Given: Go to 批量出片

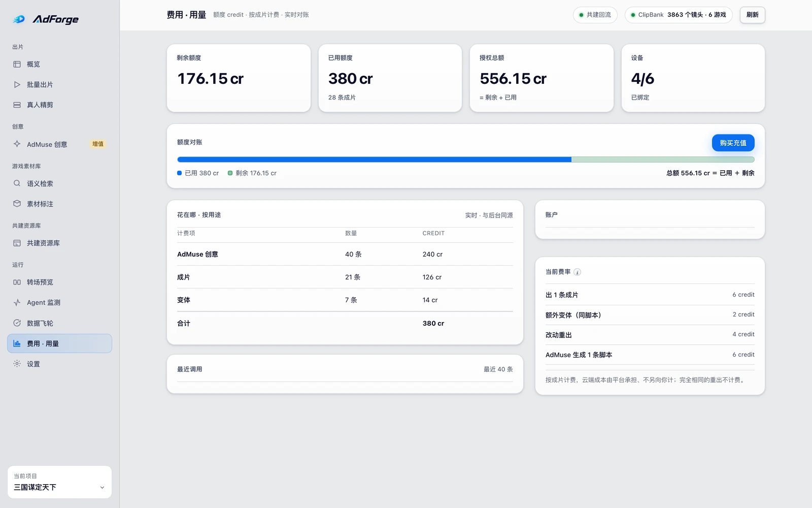Looking at the screenshot, I should [x=59, y=84].
